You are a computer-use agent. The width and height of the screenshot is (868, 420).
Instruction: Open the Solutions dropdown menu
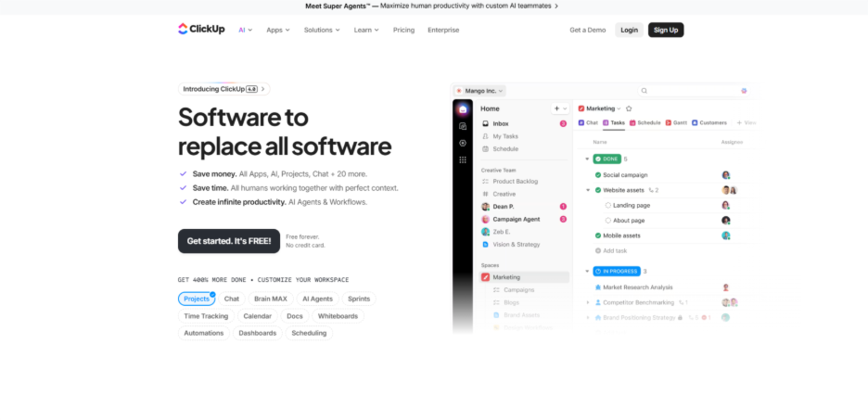(x=323, y=30)
